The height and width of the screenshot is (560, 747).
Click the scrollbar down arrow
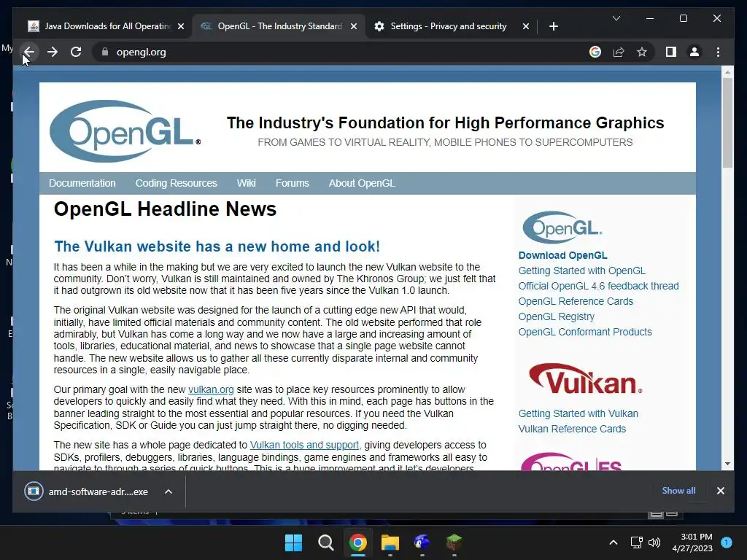click(x=727, y=463)
